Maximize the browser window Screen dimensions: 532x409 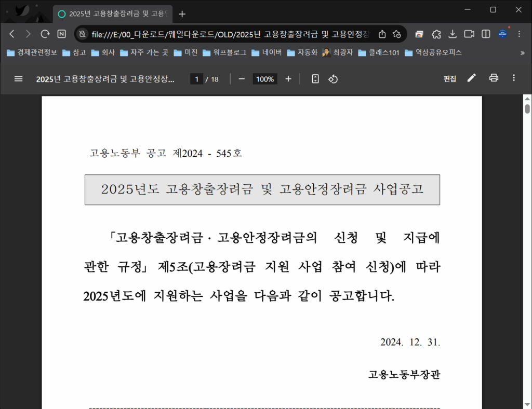click(493, 9)
